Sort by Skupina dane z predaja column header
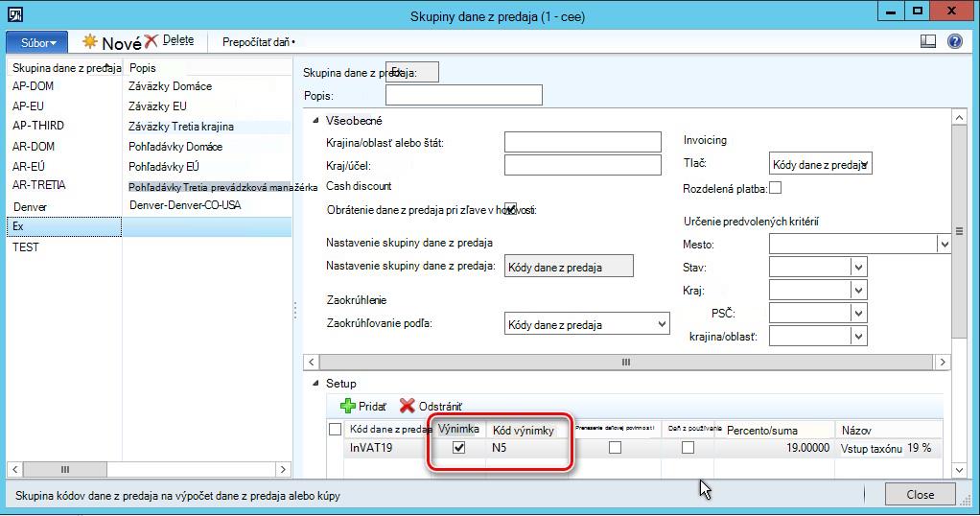980x516 pixels. coord(65,67)
